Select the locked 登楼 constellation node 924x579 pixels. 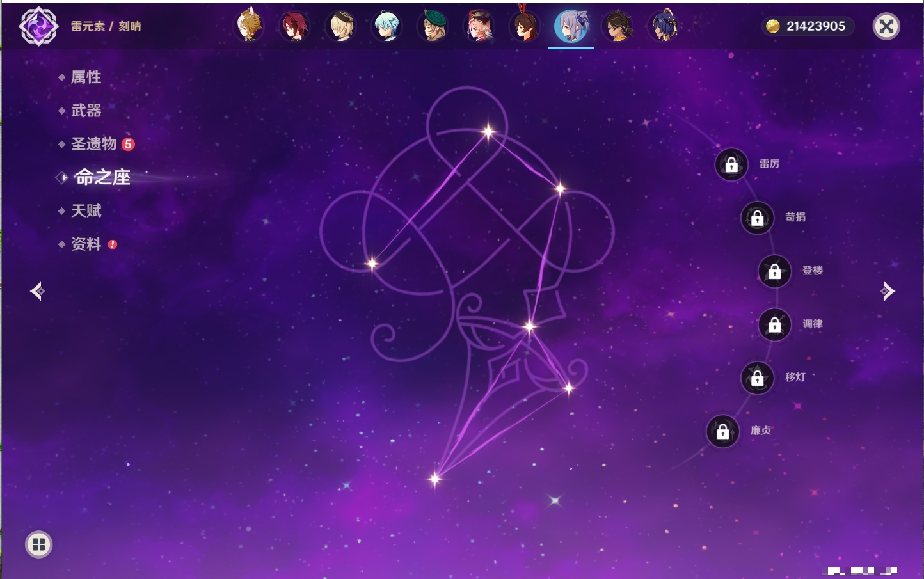click(x=775, y=271)
